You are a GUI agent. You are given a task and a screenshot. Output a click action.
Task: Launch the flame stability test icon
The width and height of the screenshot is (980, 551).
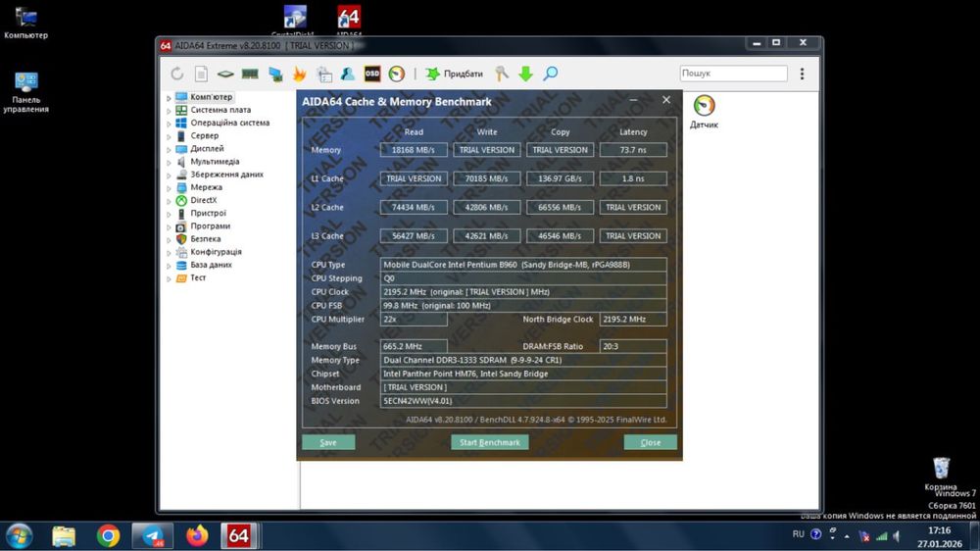pos(299,74)
